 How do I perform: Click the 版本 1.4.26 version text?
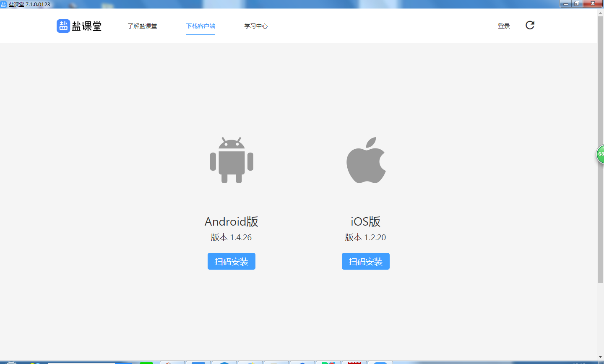(x=232, y=237)
